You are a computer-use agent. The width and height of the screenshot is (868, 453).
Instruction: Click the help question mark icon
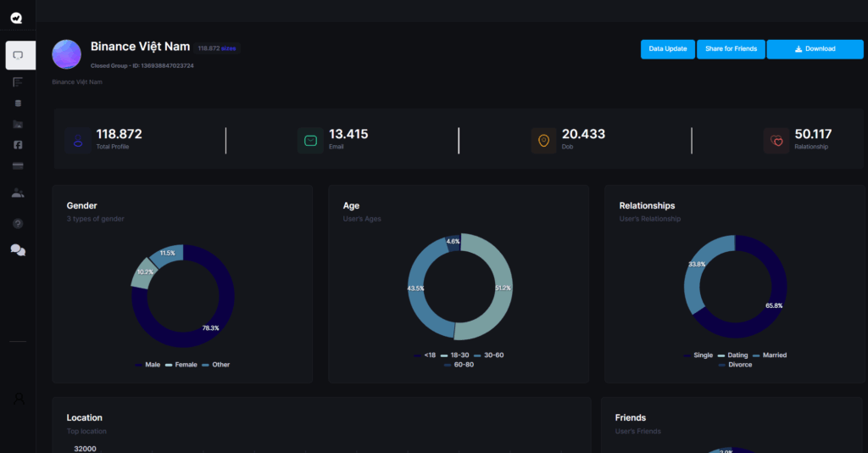pyautogui.click(x=18, y=223)
